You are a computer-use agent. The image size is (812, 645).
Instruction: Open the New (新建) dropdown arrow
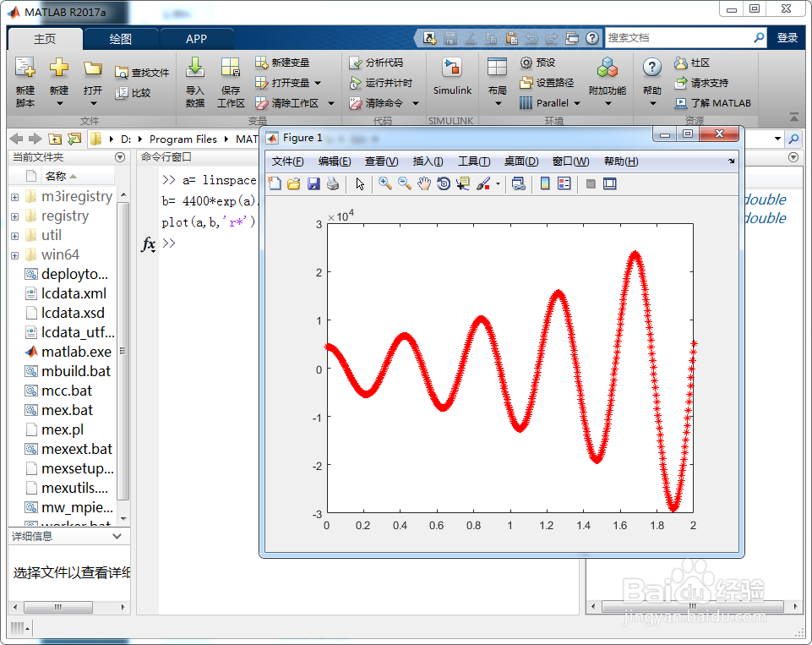click(59, 103)
